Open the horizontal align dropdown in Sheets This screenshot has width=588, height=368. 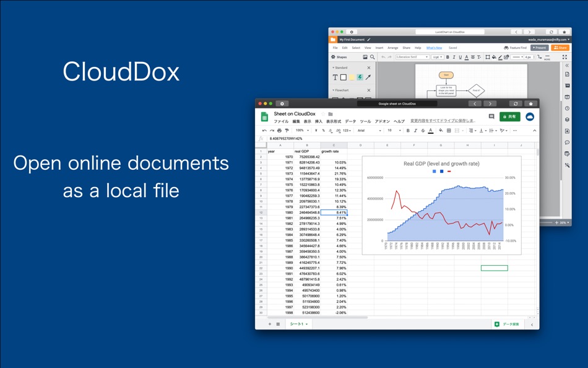point(472,131)
